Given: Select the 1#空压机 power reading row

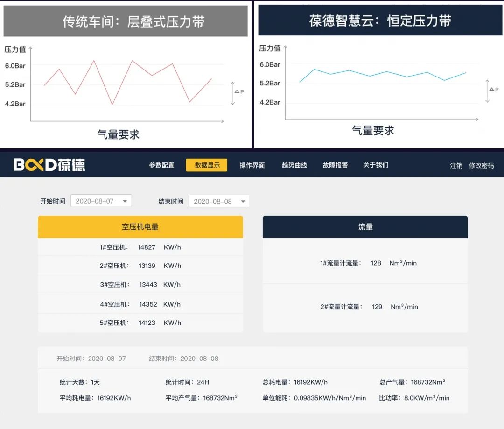Looking at the screenshot, I should (x=140, y=247).
